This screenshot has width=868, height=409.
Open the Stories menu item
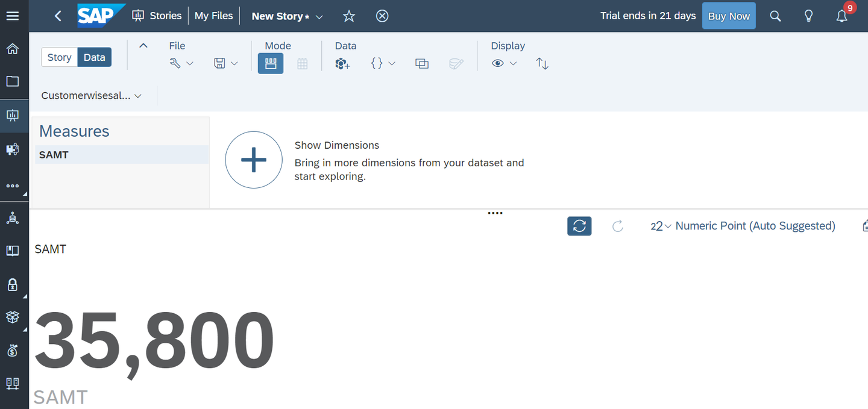pyautogui.click(x=157, y=16)
